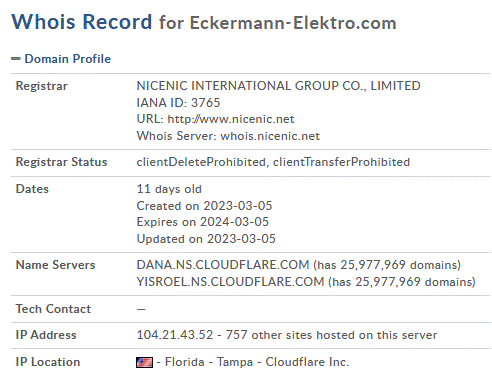Click whois.nicenic.net server text
Screen dimensions: 492x371
pos(270,136)
